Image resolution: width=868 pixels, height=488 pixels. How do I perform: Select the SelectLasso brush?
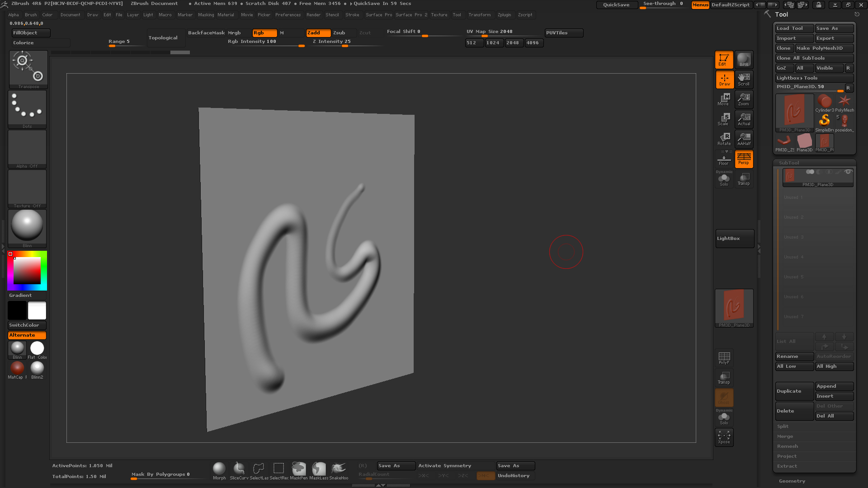259,471
